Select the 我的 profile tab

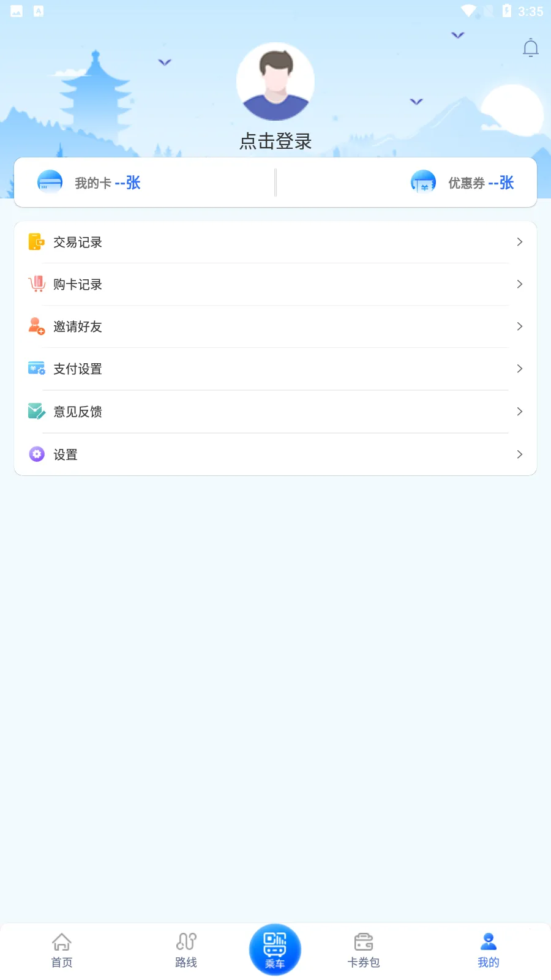(488, 949)
